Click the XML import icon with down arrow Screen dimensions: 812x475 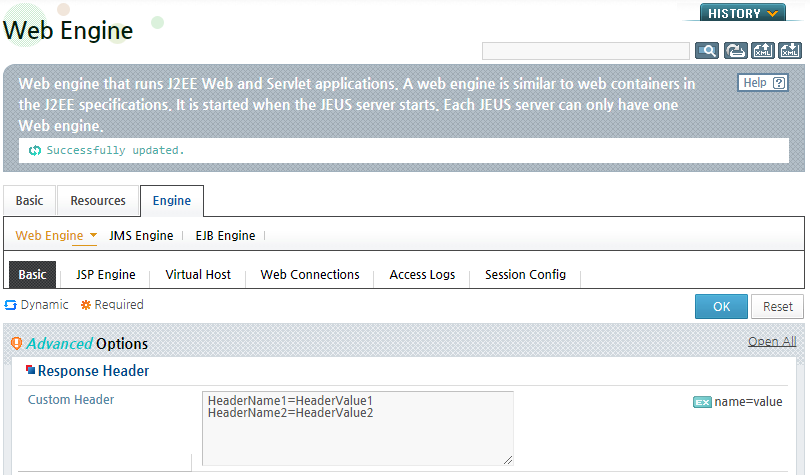(790, 51)
